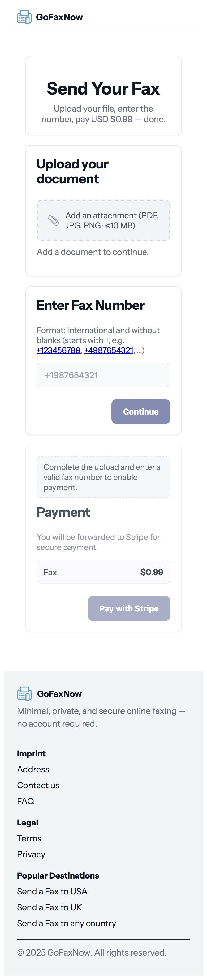Open the Contact us page
The width and height of the screenshot is (207, 980).
pyautogui.click(x=38, y=785)
